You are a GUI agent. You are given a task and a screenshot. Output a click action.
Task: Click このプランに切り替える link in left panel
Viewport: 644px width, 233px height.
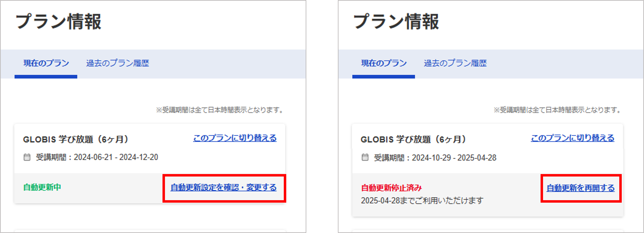click(x=235, y=138)
